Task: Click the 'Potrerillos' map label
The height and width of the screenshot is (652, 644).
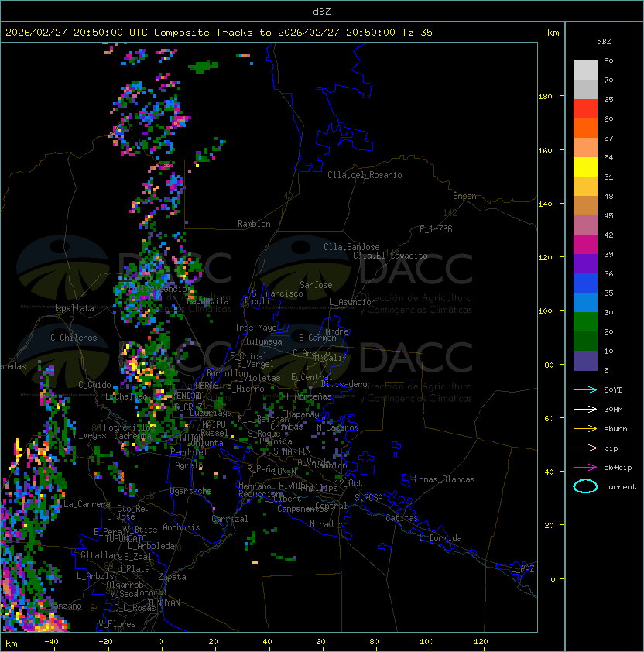Action: pyautogui.click(x=130, y=427)
